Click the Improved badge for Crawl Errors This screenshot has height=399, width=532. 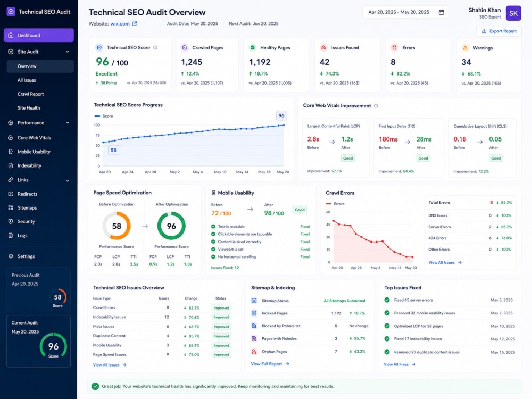[x=221, y=308]
